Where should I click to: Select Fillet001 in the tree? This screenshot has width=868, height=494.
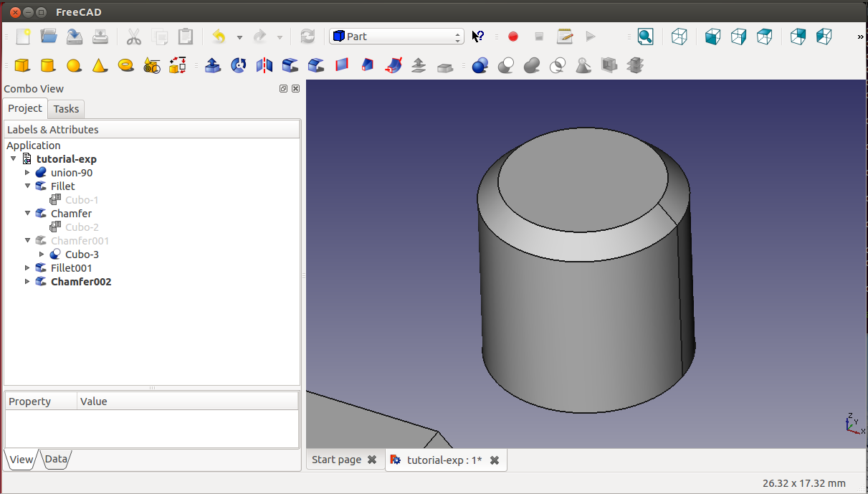pyautogui.click(x=71, y=268)
